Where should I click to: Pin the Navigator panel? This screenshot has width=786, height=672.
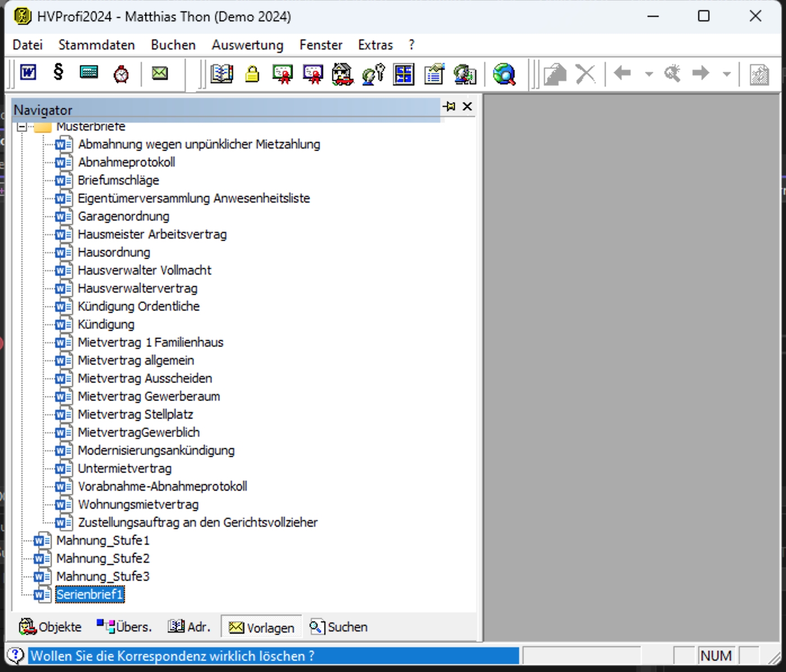pyautogui.click(x=449, y=106)
